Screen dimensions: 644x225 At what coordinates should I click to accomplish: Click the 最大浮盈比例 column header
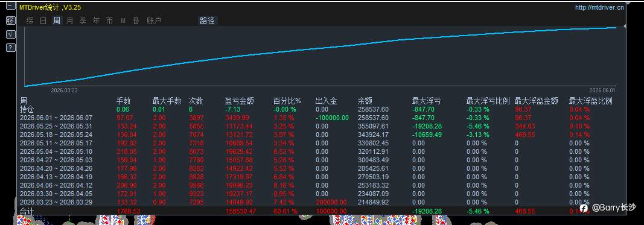coord(591,101)
